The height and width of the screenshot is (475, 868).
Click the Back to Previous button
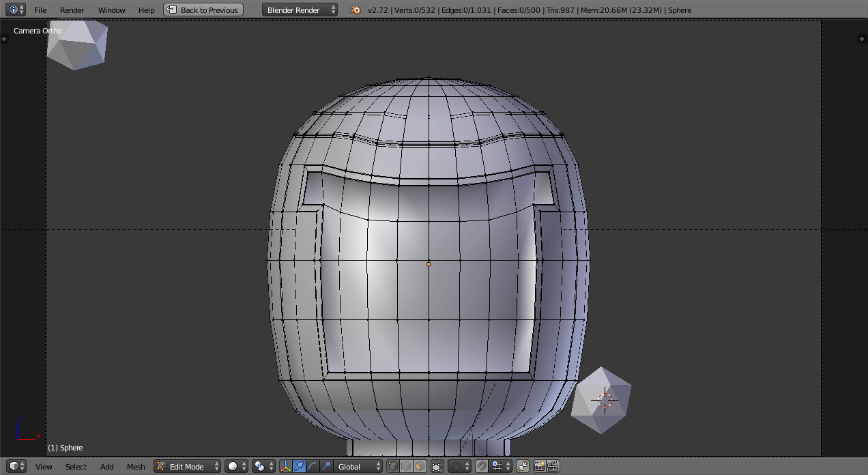click(203, 10)
